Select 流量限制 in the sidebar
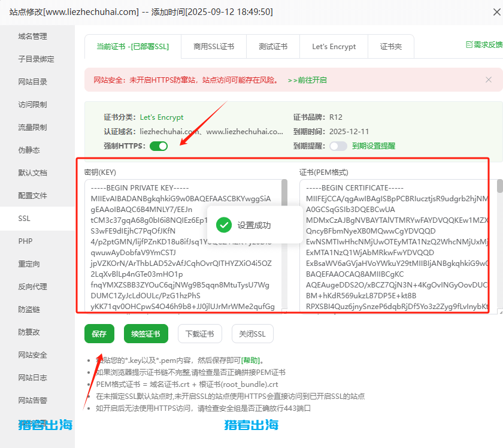The height and width of the screenshot is (448, 503). (33, 128)
